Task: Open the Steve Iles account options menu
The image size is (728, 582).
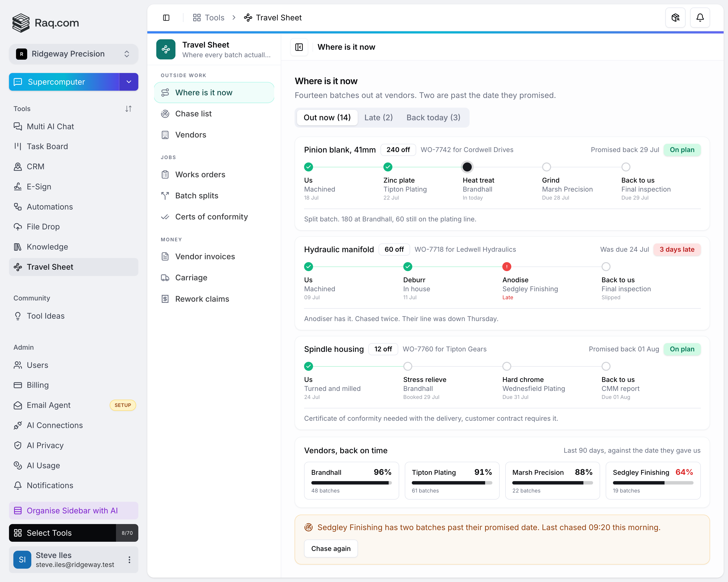Action: coord(129,560)
